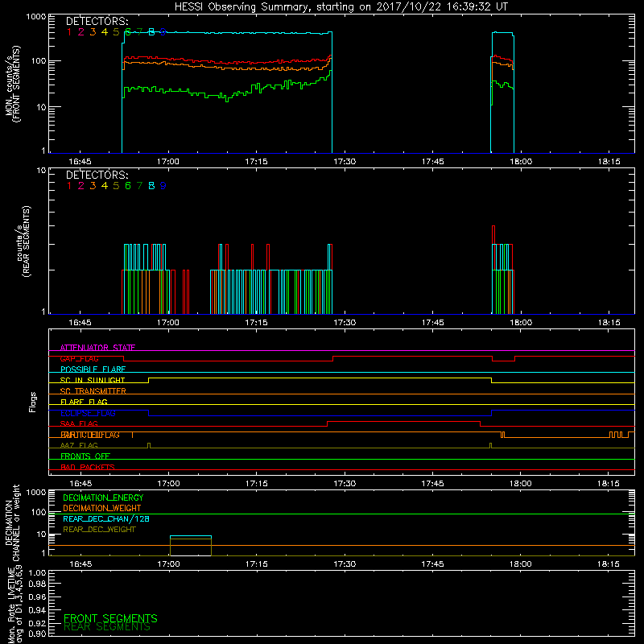
Task: Click the REAR SEGMENTS label in livetime panel
Action: pyautogui.click(x=107, y=627)
